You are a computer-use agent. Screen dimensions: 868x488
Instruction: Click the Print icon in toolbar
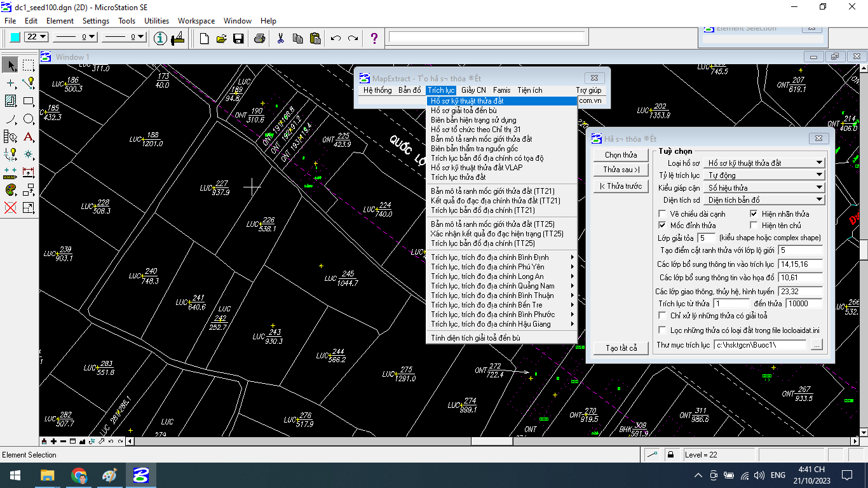click(x=259, y=38)
